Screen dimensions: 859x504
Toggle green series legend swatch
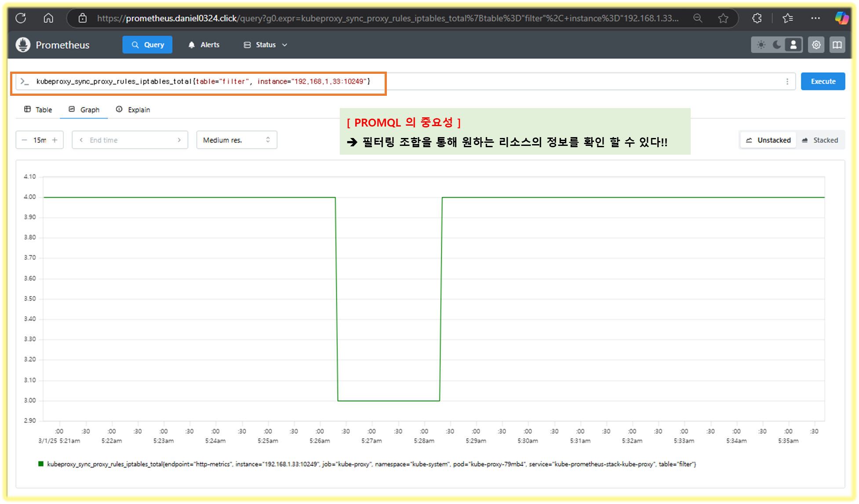pyautogui.click(x=41, y=464)
